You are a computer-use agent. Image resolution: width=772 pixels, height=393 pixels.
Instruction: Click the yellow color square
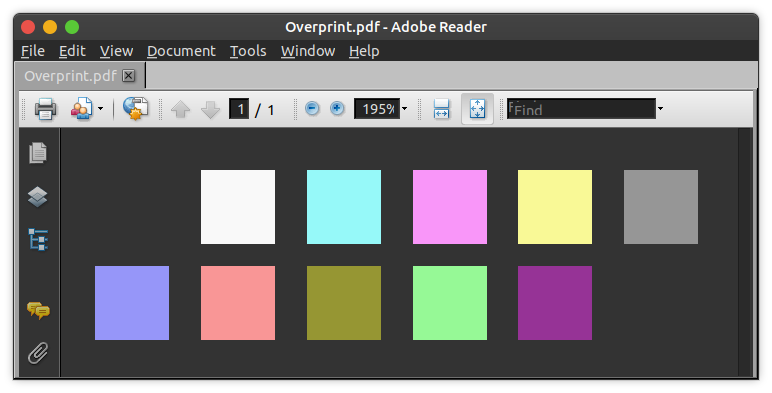pos(555,207)
